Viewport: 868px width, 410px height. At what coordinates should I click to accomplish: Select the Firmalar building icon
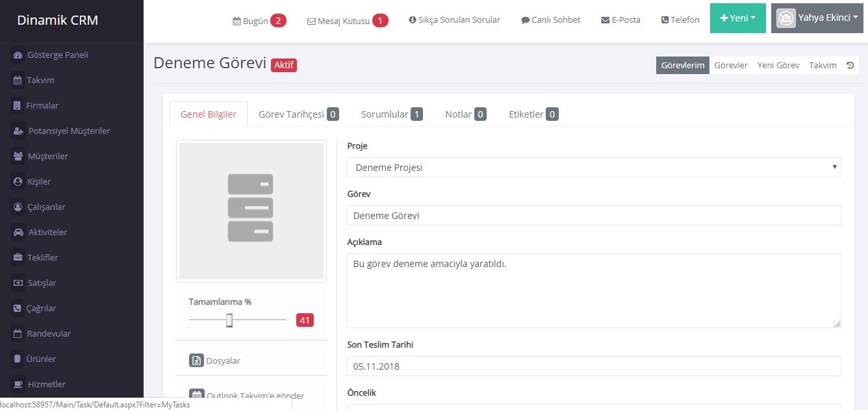tap(18, 106)
